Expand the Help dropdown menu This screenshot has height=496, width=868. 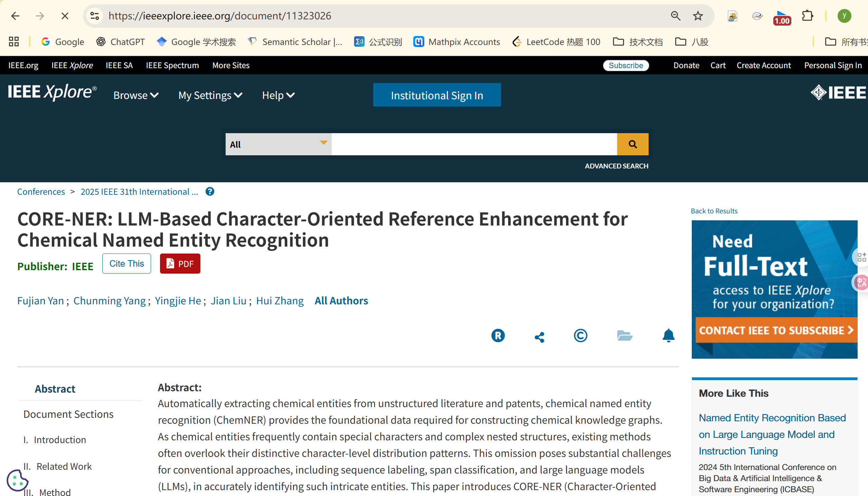coord(278,95)
